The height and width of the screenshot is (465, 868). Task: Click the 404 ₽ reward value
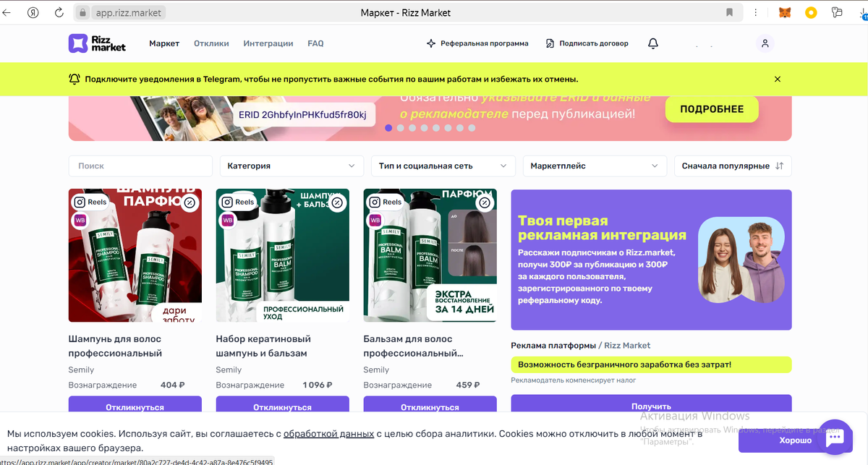(173, 385)
